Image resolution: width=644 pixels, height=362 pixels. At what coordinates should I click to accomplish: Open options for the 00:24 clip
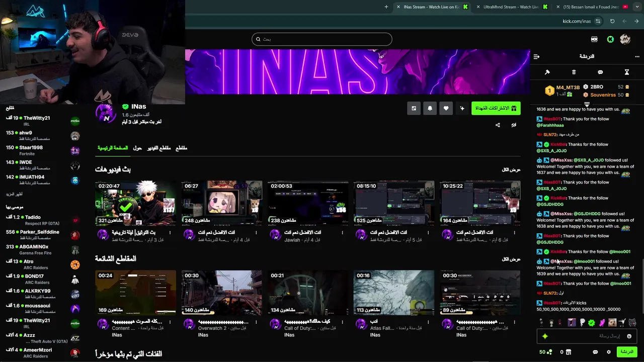[x=170, y=322]
